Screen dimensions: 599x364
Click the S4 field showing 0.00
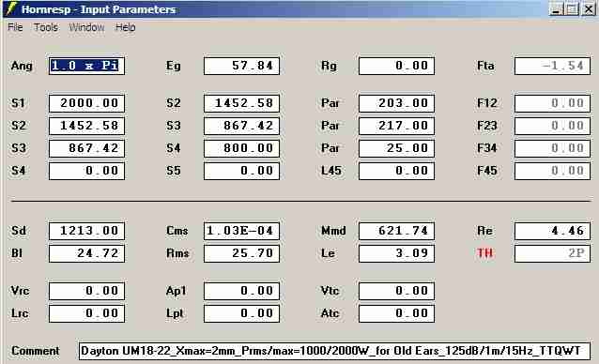click(86, 171)
